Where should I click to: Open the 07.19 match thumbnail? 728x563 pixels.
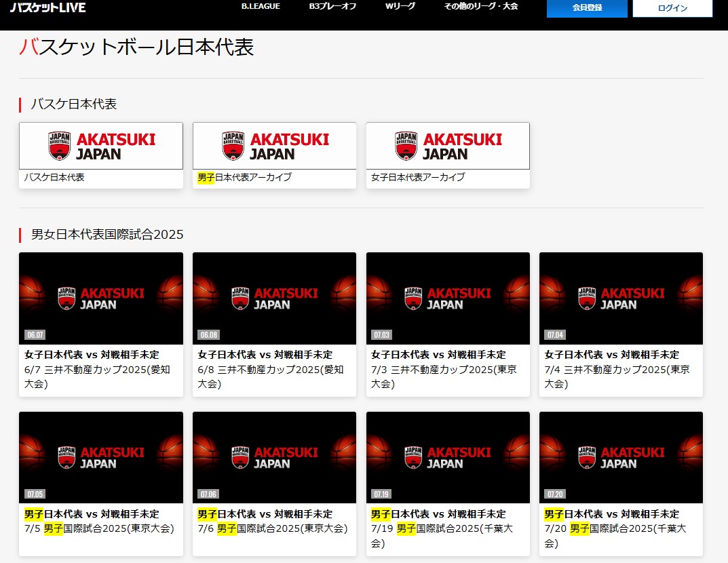click(448, 458)
